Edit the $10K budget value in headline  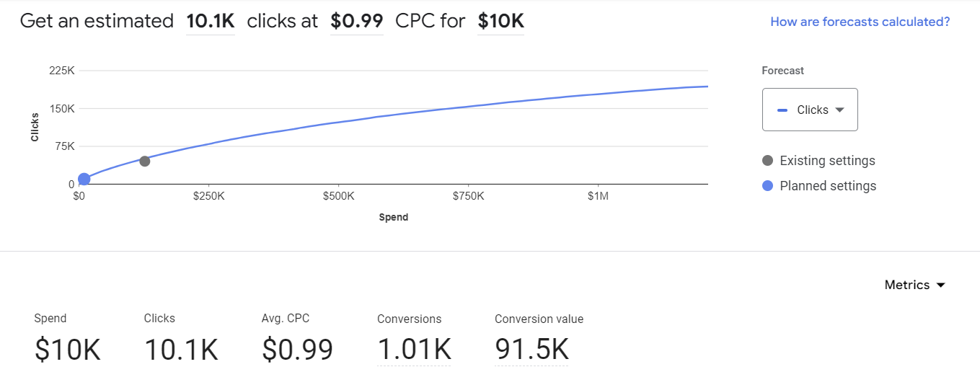[x=500, y=22]
